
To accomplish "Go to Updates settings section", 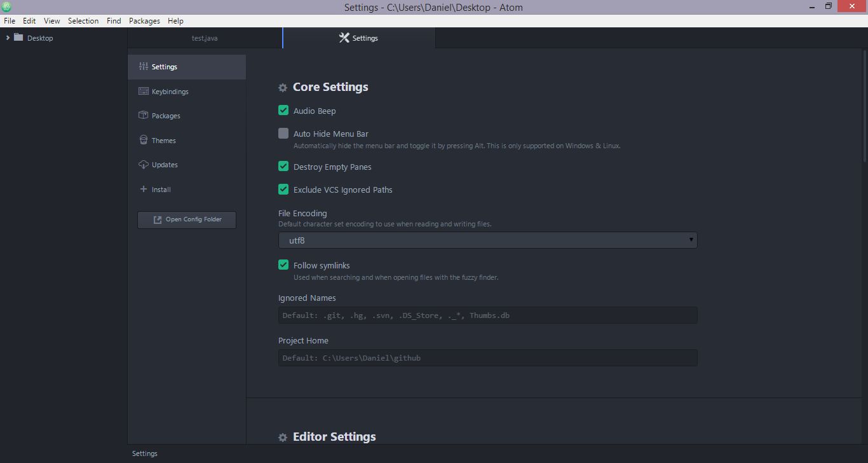I will [x=187, y=164].
